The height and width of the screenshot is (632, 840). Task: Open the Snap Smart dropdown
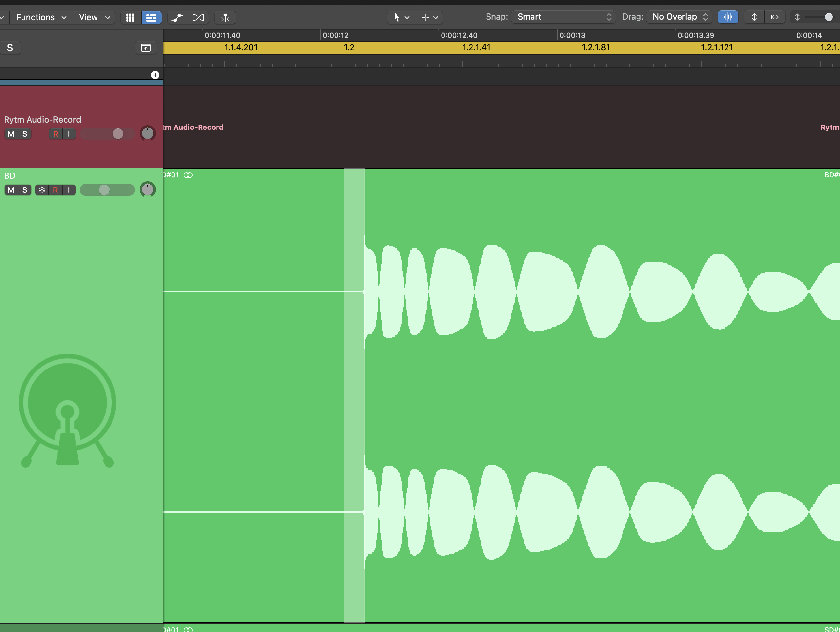563,17
